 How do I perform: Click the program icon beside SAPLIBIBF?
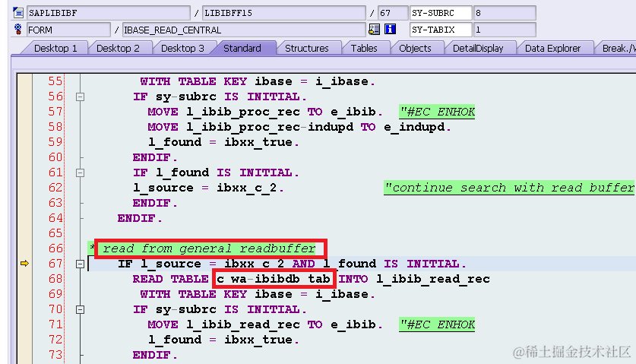[x=18, y=13]
